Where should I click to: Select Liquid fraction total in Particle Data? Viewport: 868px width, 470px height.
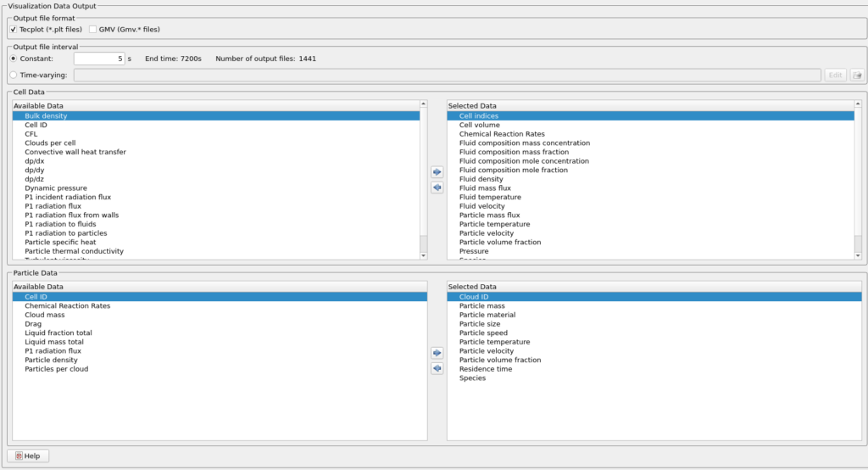point(58,333)
